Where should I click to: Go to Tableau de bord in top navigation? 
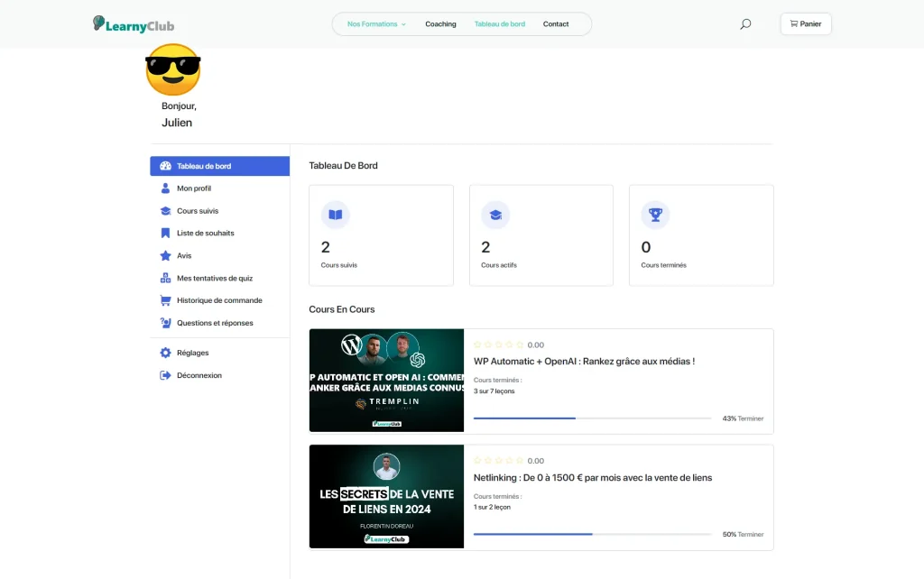[500, 24]
